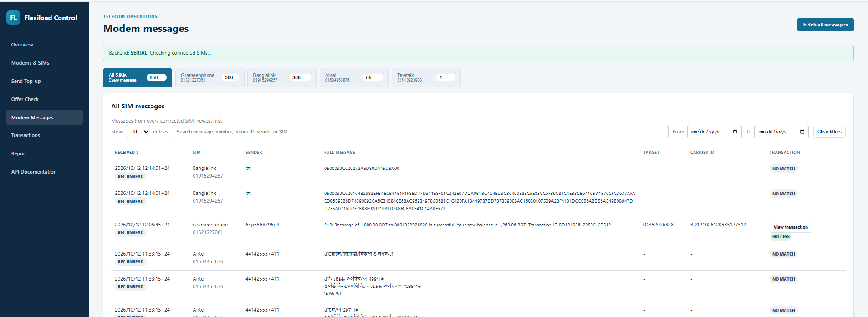The height and width of the screenshot is (317, 868).
Task: Sort the table by the Received column
Action: click(x=127, y=153)
